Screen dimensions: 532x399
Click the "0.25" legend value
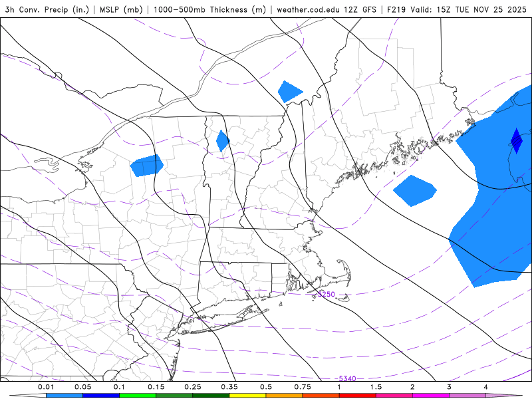click(x=193, y=387)
